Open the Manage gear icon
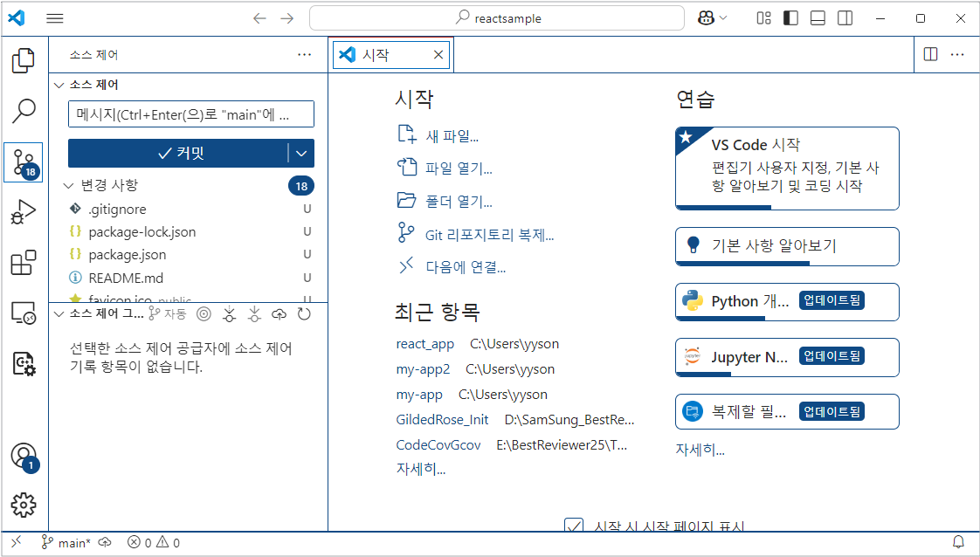This screenshot has height=557, width=980. click(x=24, y=505)
